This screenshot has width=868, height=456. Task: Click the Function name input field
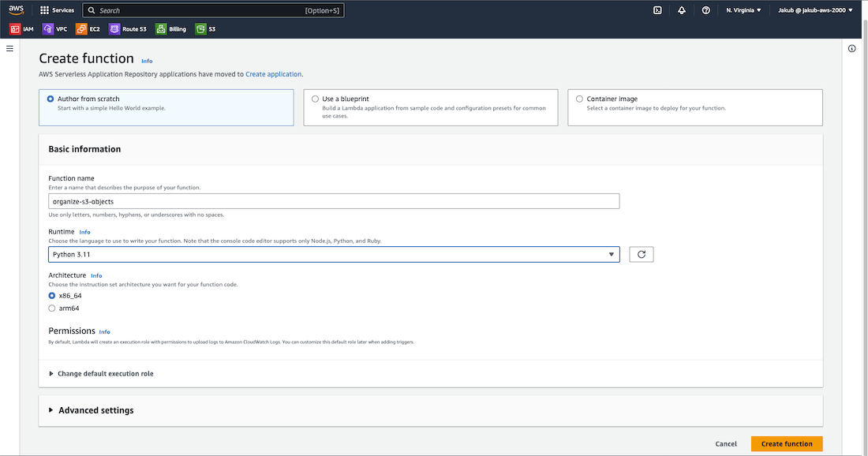[333, 201]
